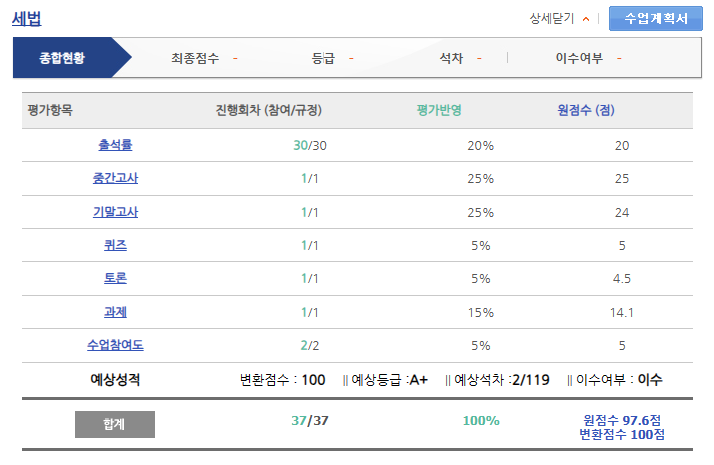Image resolution: width=714 pixels, height=465 pixels.
Task: Collapse details with 상세닫기
Action: click(x=552, y=18)
